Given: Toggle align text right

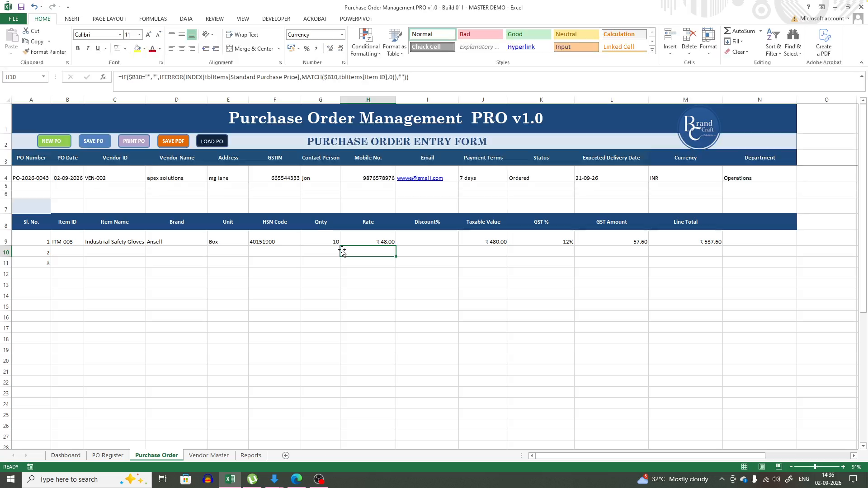Looking at the screenshot, I should click(192, 48).
